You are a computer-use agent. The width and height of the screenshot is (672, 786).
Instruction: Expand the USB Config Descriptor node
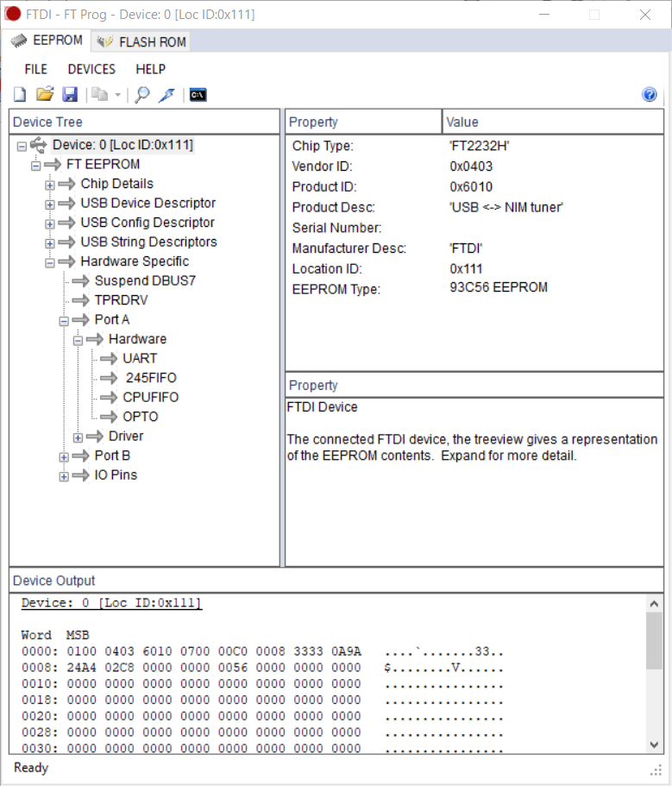tap(50, 224)
